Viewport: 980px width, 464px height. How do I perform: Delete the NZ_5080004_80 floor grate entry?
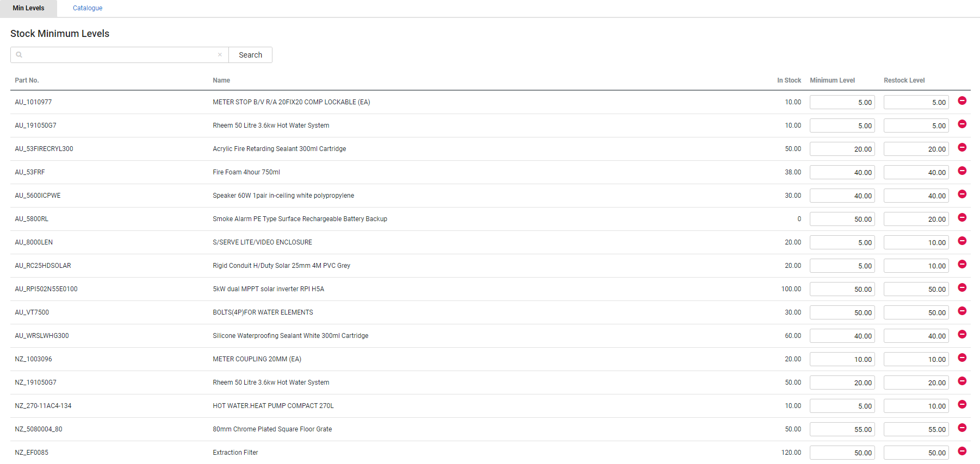point(962,428)
